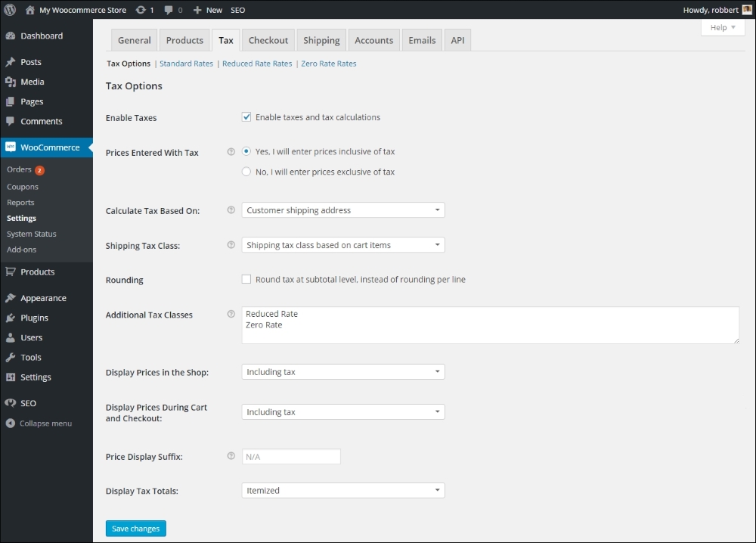Click the orange Orders count badge
Image resolution: width=756 pixels, height=543 pixels.
(39, 169)
